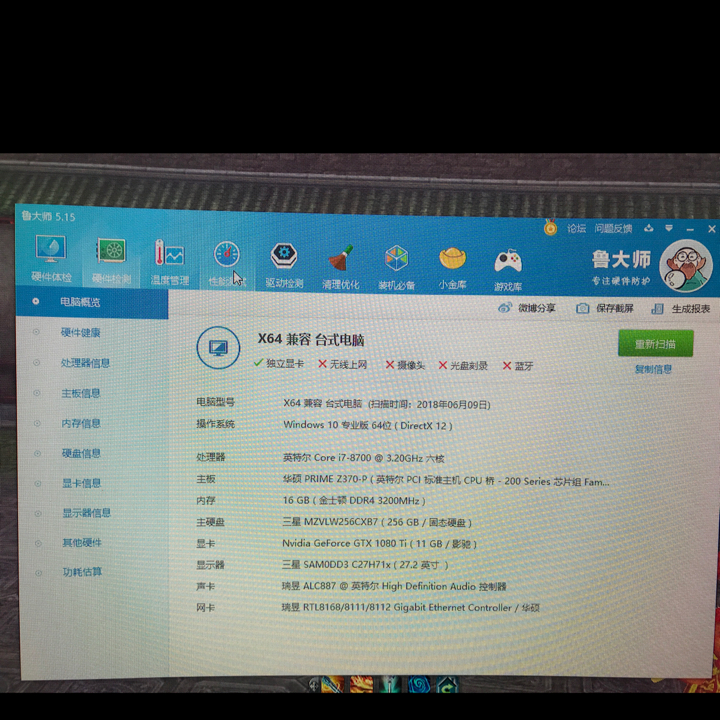Click the 英特尔 Core i7-8700 processor value
This screenshot has height=720, width=720.
pos(363,458)
